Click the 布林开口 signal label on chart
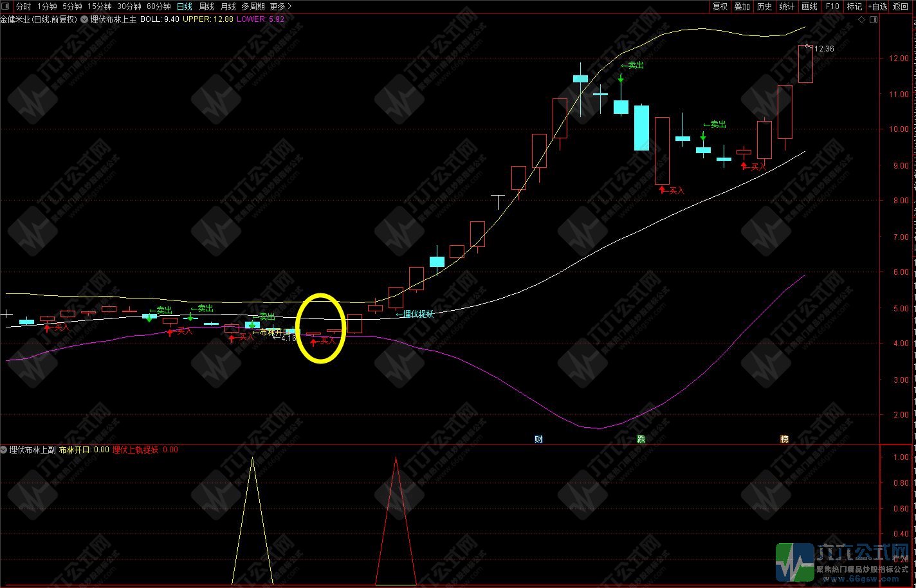The width and height of the screenshot is (916, 588). coord(271,332)
